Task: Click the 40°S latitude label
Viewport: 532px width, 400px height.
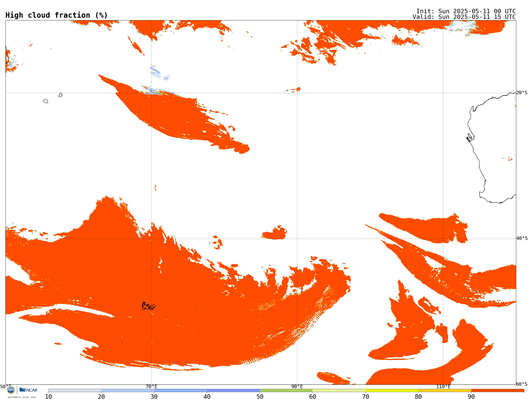Action: pyautogui.click(x=522, y=238)
